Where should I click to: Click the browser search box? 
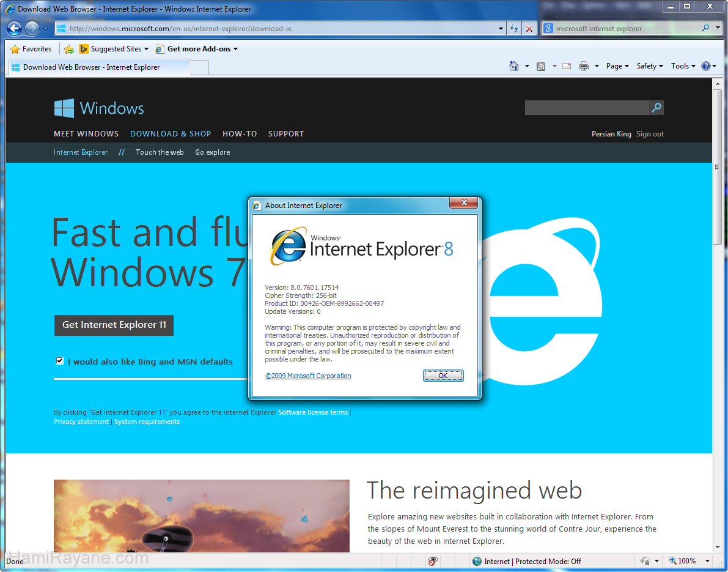[627, 28]
